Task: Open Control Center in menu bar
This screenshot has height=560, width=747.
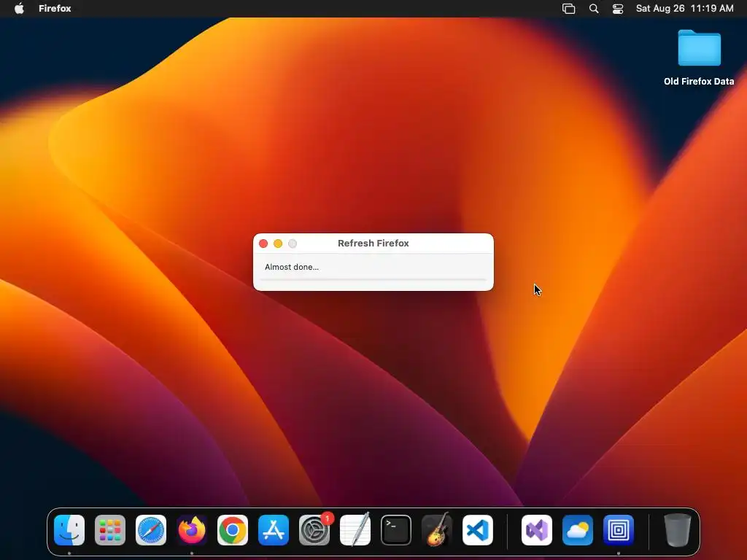Action: click(618, 9)
